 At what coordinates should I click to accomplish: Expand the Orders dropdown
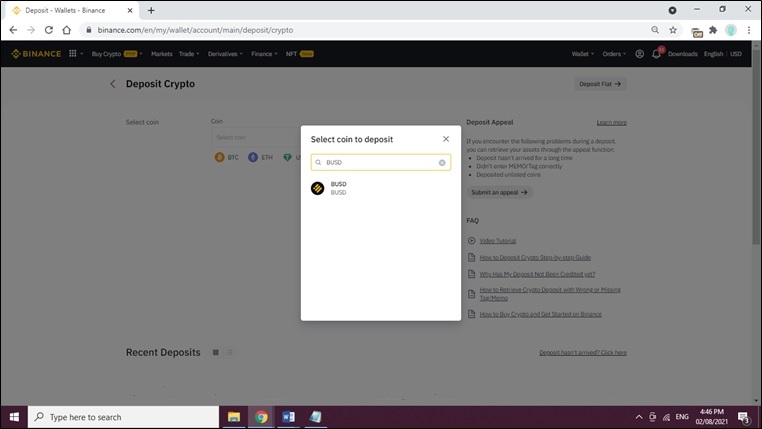point(614,54)
